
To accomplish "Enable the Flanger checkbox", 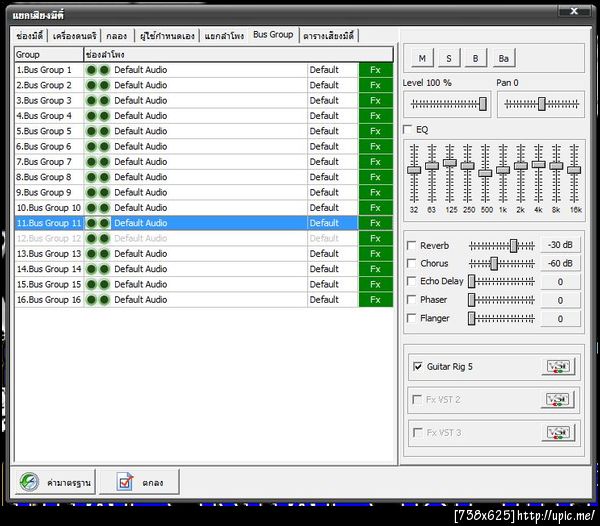I will click(x=411, y=318).
